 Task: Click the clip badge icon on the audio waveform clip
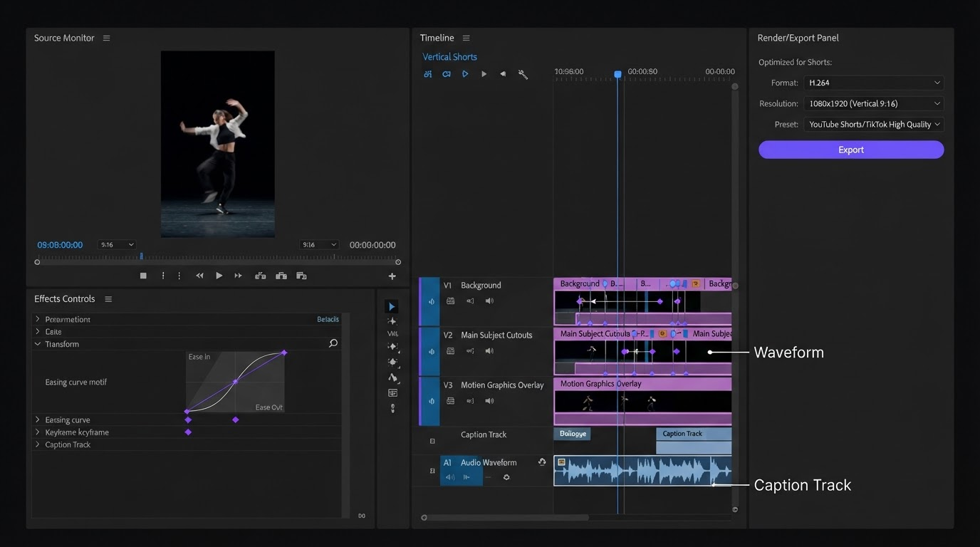[561, 462]
